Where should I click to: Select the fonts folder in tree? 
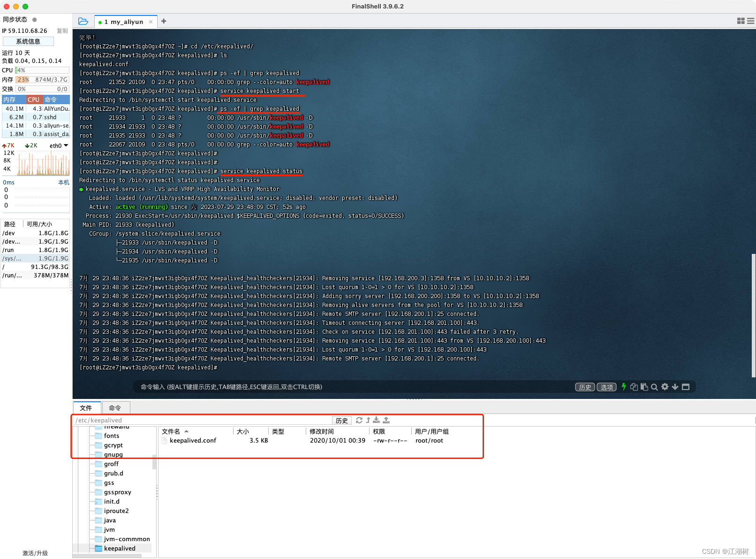112,436
